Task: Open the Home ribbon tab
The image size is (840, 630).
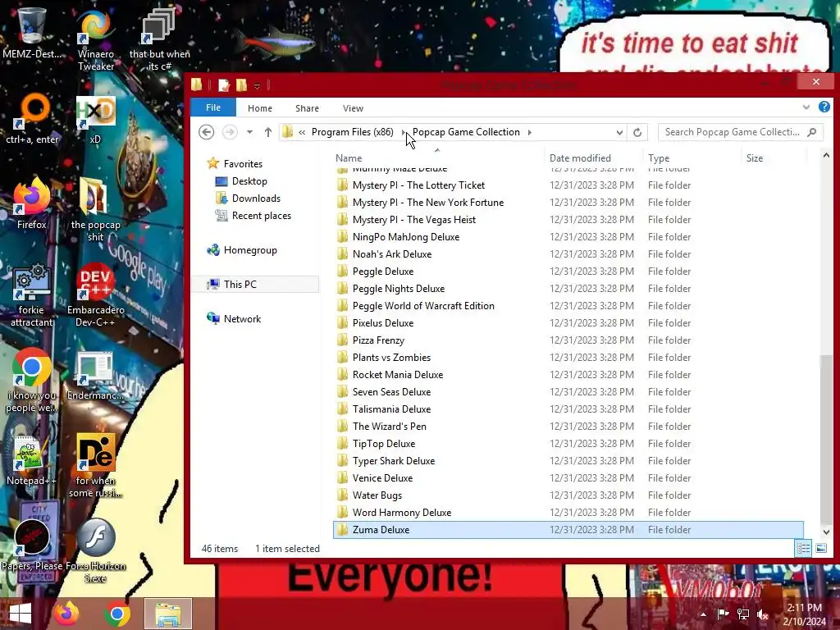Action: 260,108
